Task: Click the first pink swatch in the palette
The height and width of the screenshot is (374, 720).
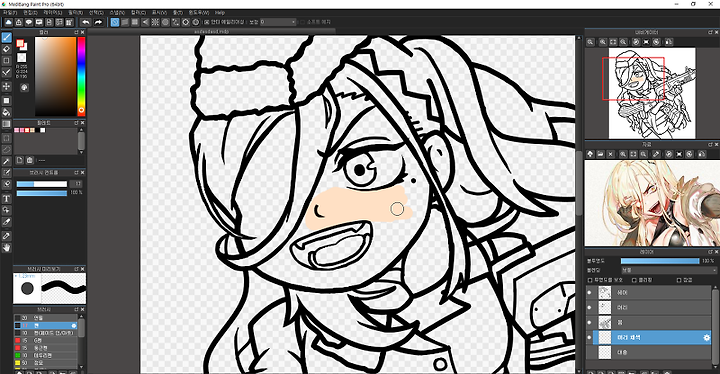Action: click(17, 130)
